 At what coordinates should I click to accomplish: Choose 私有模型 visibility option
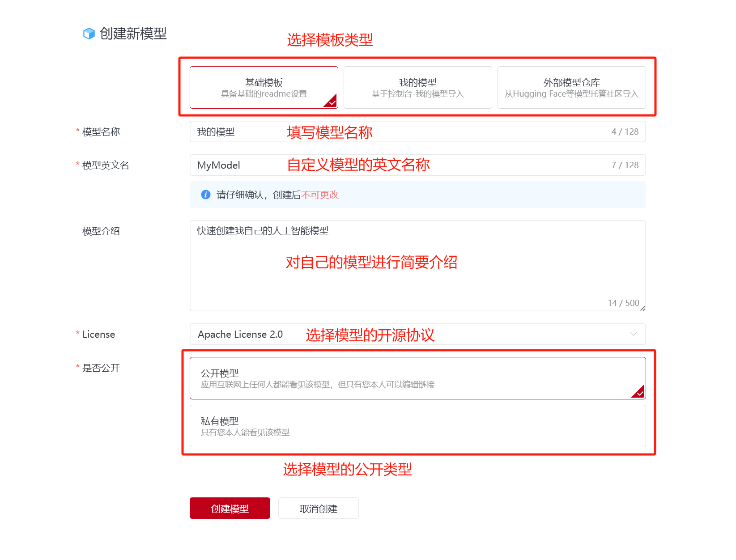[x=417, y=426]
